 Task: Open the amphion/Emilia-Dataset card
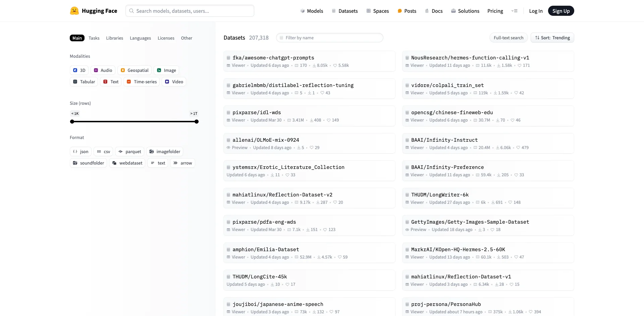(x=309, y=253)
